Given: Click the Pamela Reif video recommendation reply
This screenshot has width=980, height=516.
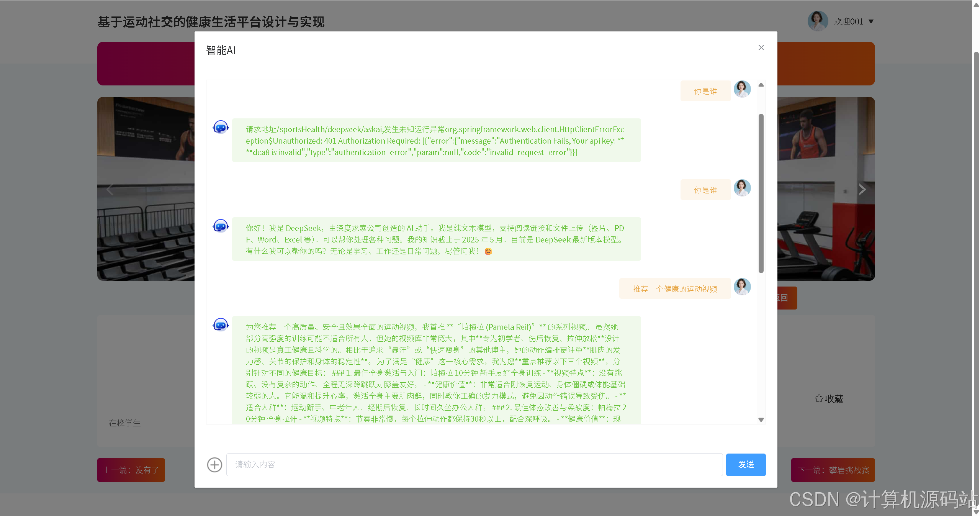Looking at the screenshot, I should [x=436, y=370].
